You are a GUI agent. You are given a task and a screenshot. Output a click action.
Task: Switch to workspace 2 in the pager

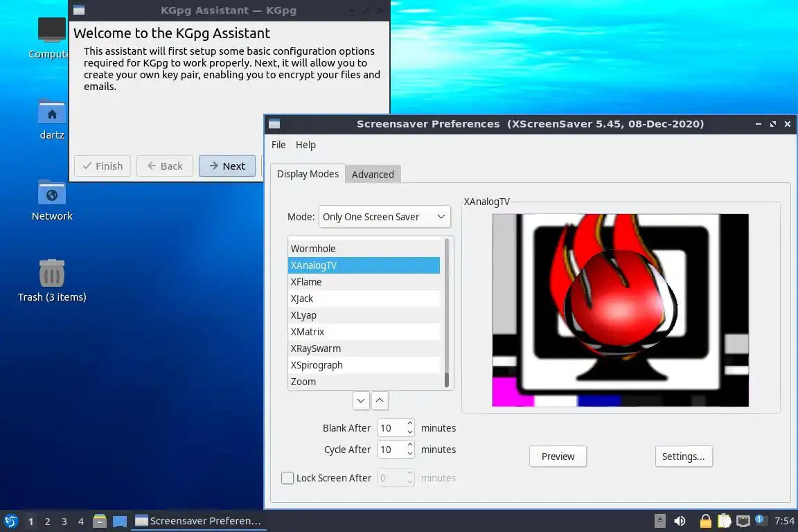[x=47, y=522]
